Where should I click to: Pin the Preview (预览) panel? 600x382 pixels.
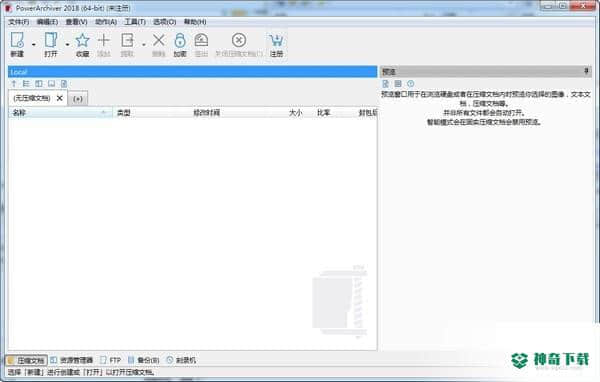[586, 71]
